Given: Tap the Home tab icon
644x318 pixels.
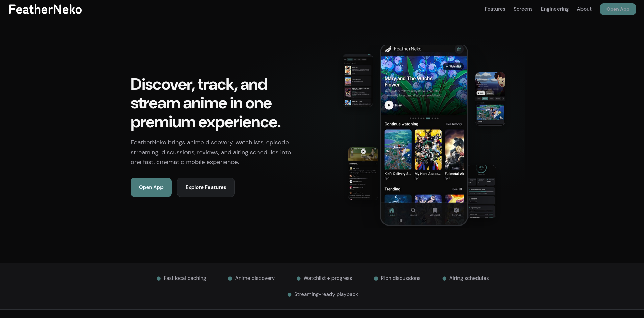Looking at the screenshot, I should click(391, 210).
